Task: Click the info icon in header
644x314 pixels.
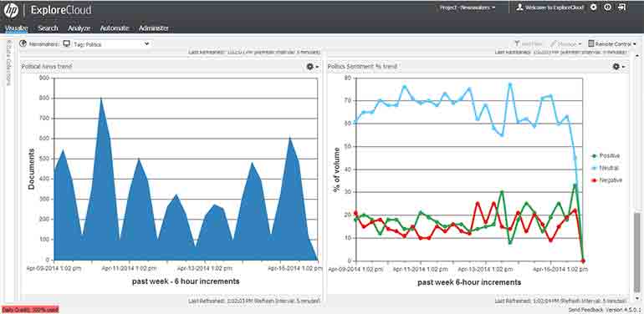Action: [x=607, y=8]
